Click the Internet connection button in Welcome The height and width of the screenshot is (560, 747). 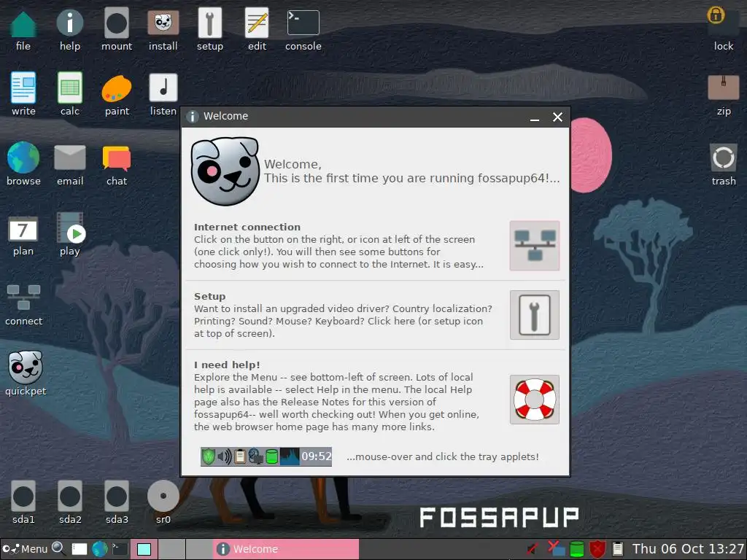[x=535, y=246]
